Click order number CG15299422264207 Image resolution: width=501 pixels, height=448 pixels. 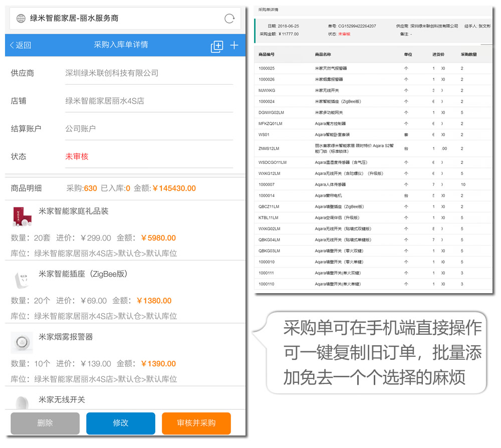point(357,26)
